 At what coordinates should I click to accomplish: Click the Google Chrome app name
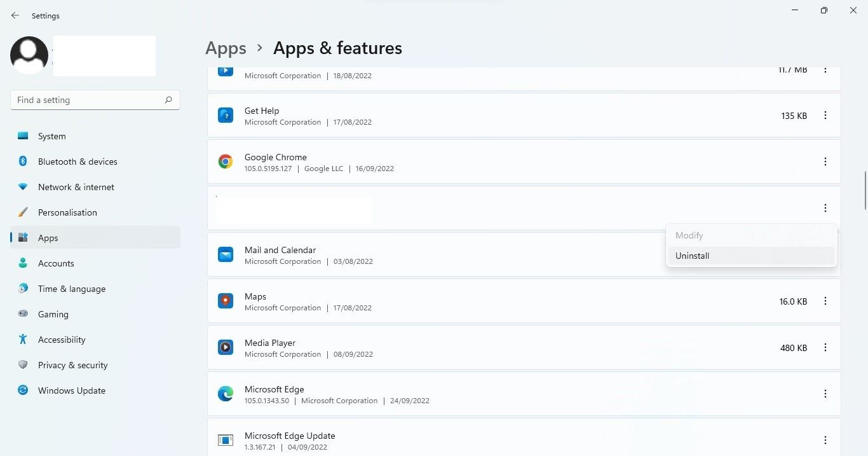(276, 157)
